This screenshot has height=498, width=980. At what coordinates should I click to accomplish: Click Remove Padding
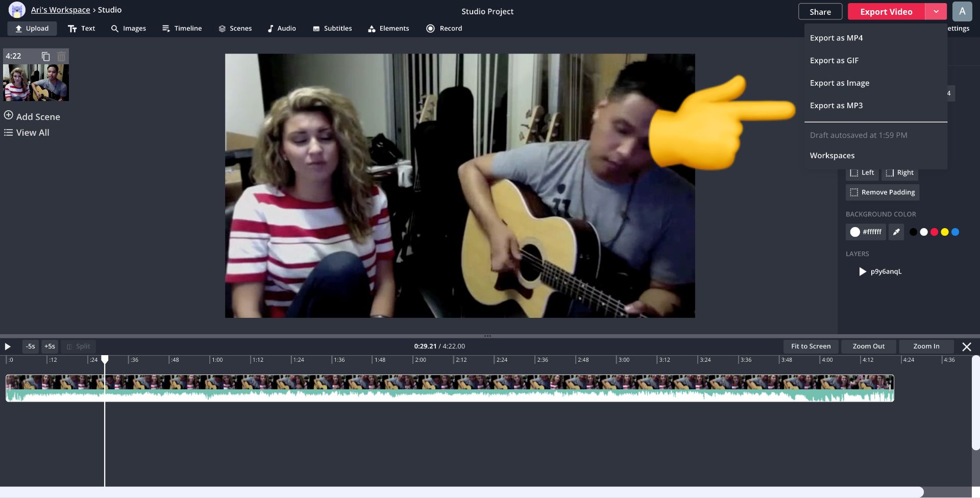882,192
